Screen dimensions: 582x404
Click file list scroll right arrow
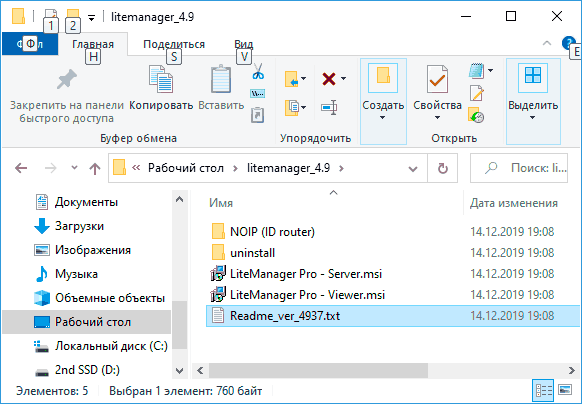(572, 370)
